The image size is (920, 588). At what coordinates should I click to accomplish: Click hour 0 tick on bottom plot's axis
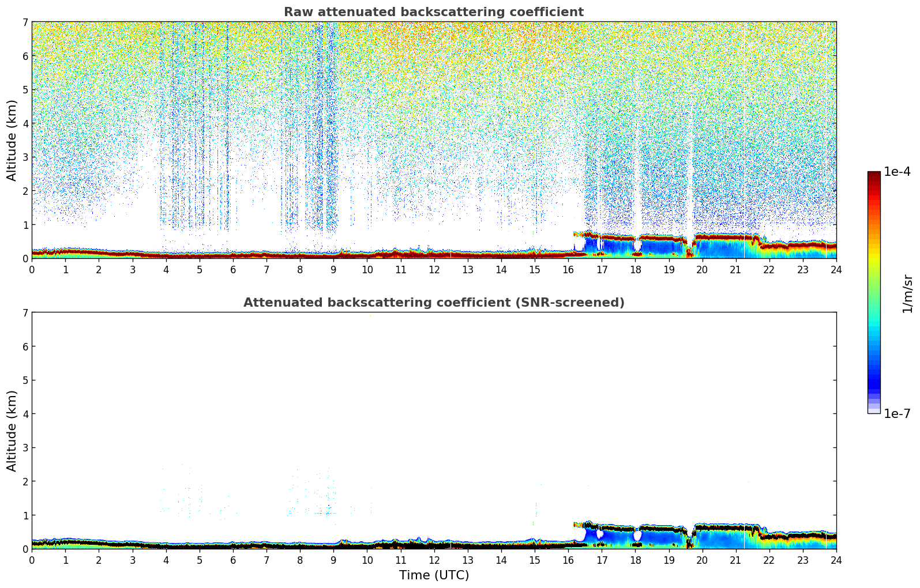click(x=32, y=560)
